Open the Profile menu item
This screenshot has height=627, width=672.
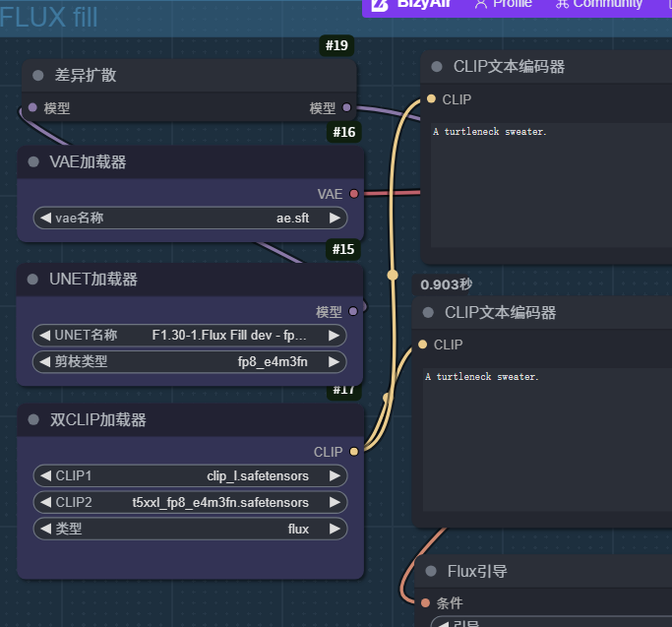[504, 4]
